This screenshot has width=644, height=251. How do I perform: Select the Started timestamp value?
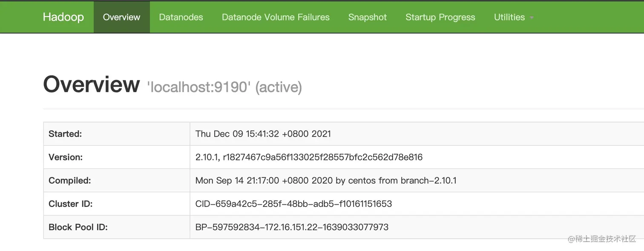click(263, 134)
